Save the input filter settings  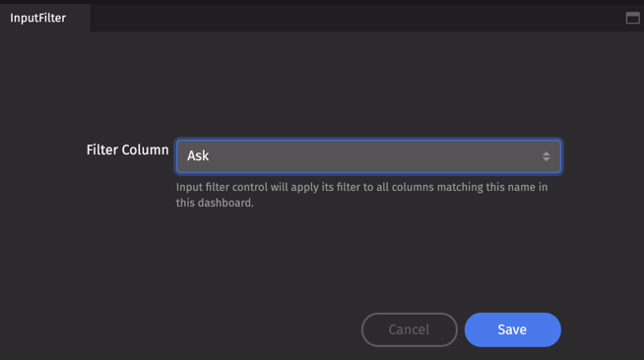[x=513, y=330]
